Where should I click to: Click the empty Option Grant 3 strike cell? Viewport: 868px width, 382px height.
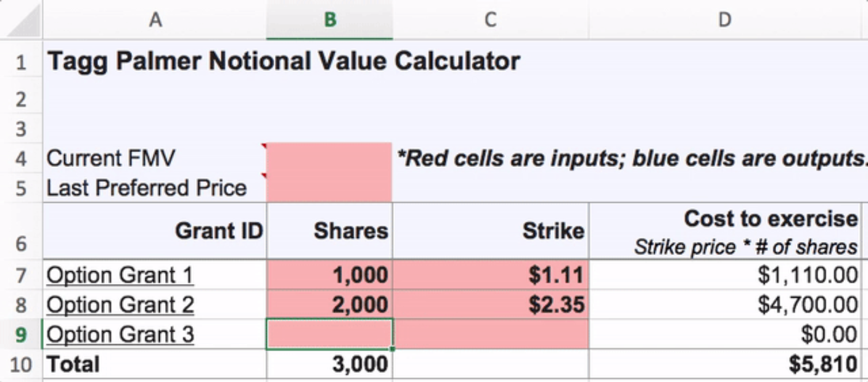pos(490,335)
